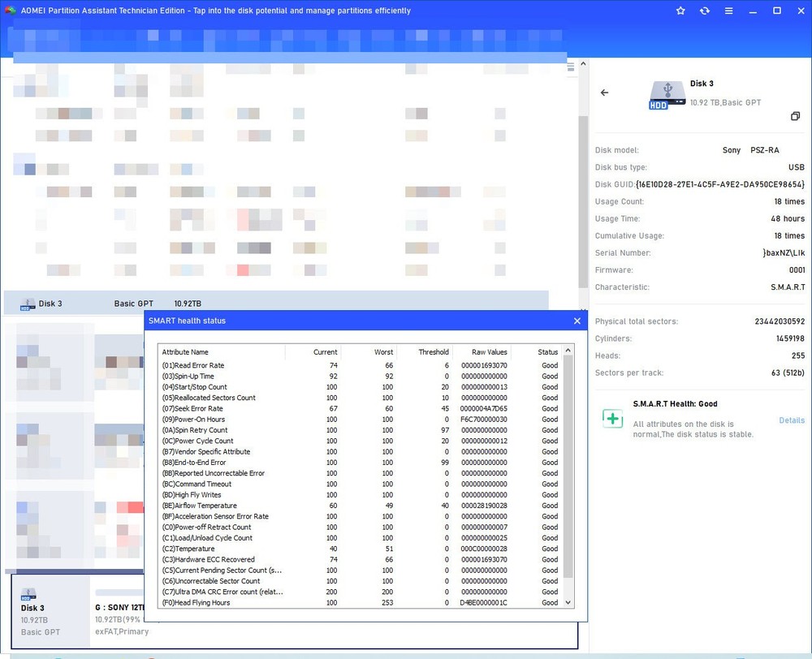Click the copy icon below Disk 3 header
This screenshot has width=812, height=659.
[x=796, y=117]
